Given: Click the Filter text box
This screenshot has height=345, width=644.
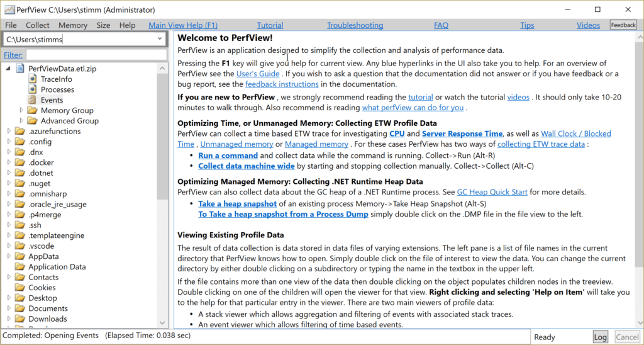Looking at the screenshot, I should tap(96, 55).
